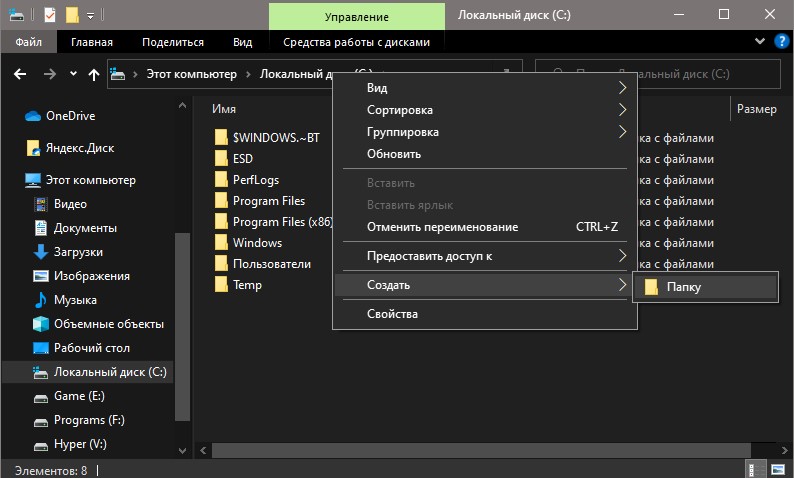
Task: Open the Главная ribbon tab
Action: 92,42
